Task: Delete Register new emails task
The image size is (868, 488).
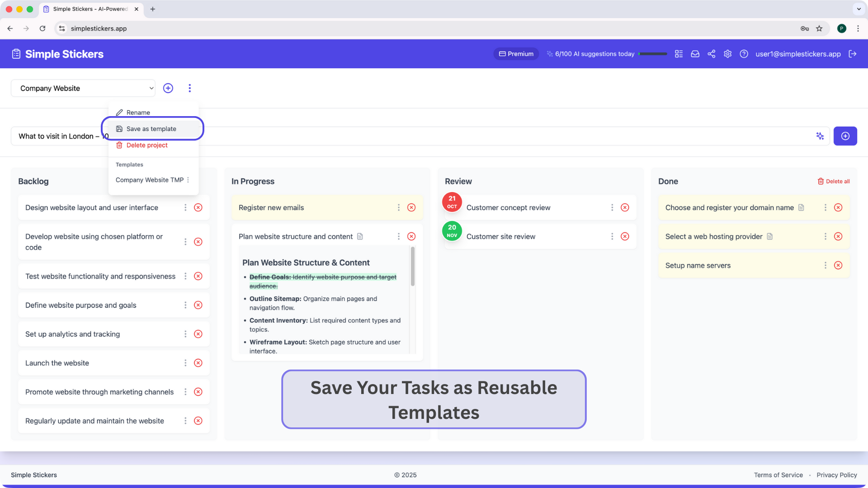Action: (411, 207)
